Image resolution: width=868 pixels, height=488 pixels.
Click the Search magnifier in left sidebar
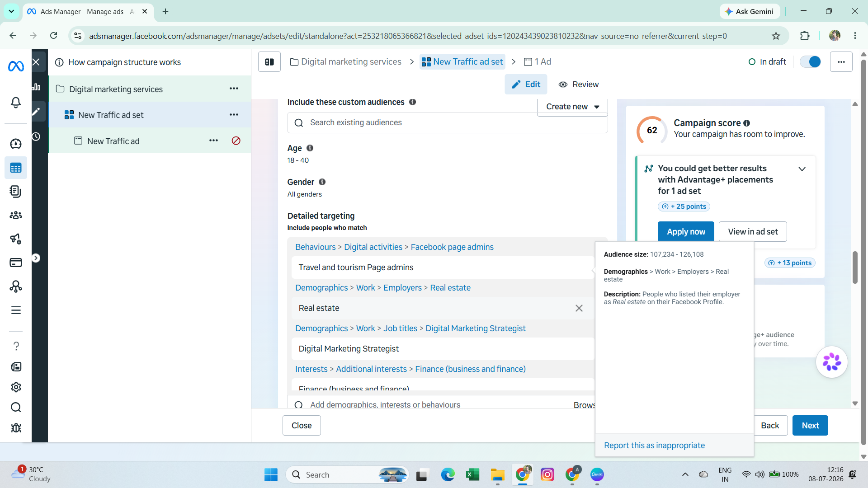[16, 408]
